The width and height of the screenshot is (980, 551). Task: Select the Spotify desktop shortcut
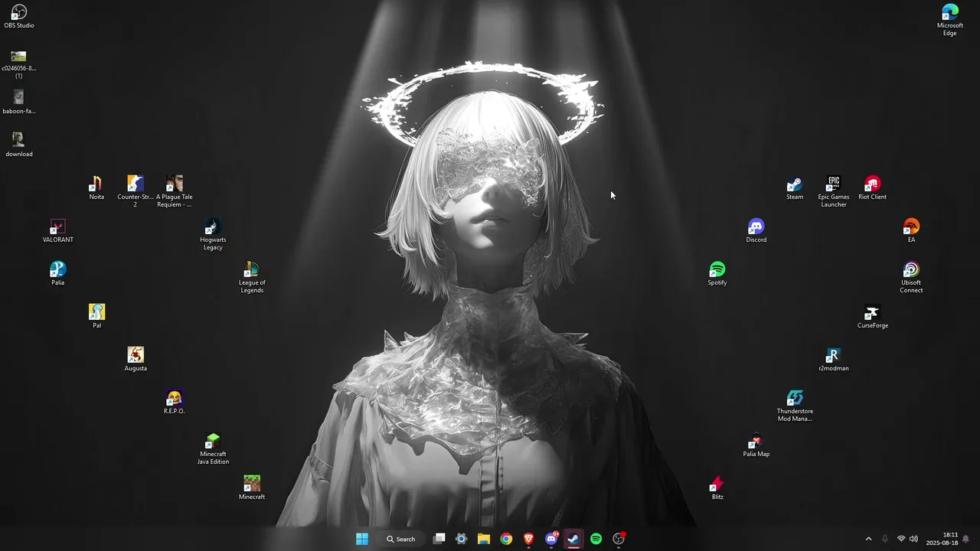pos(717,274)
